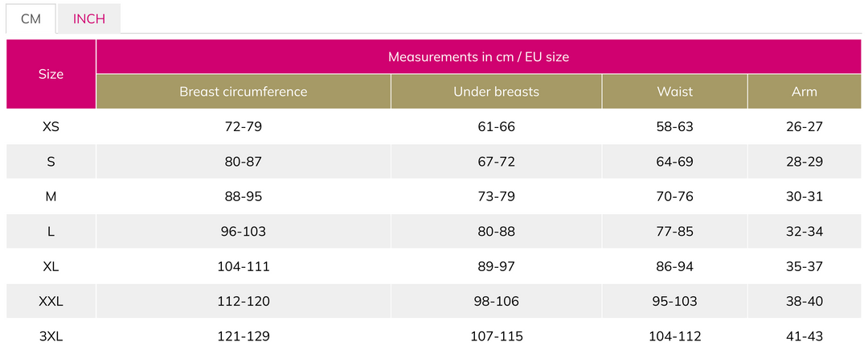Click the 73-79 under breasts cell

tap(497, 196)
